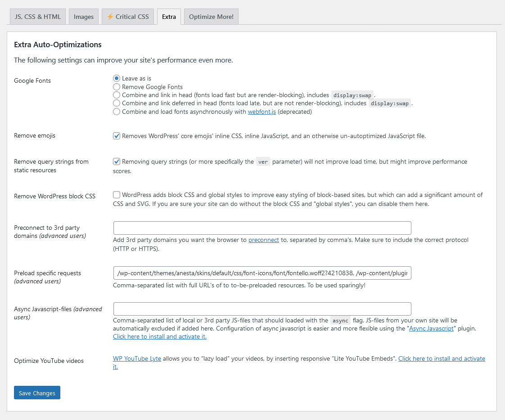Viewport: 505px width, 420px height.
Task: Click into the Preload specific requests field
Action: point(262,273)
